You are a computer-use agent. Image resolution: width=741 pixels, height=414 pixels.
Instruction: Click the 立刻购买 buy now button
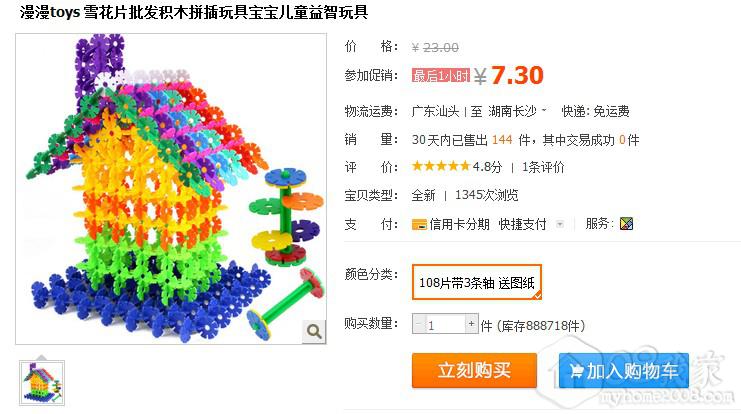pyautogui.click(x=474, y=371)
